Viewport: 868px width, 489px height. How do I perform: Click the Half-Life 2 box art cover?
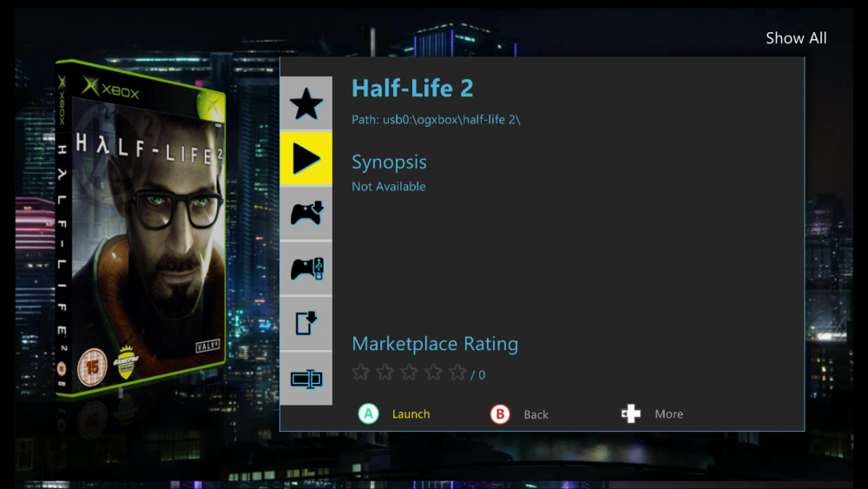(140, 228)
